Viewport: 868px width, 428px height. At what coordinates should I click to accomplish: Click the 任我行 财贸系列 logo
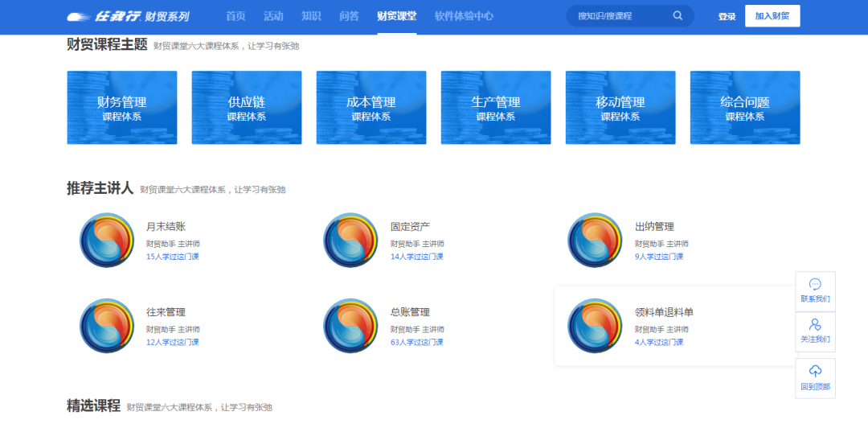coord(127,16)
